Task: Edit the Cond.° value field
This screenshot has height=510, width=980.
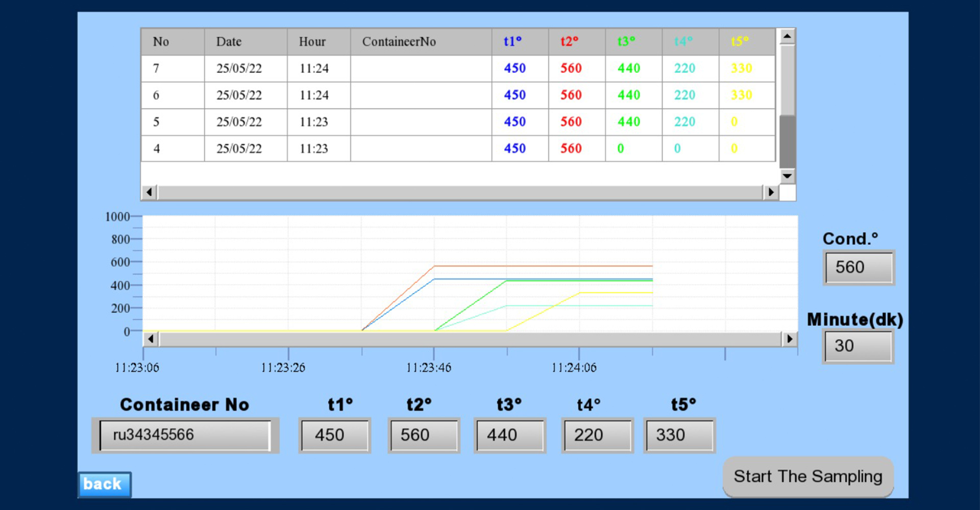Action: 859,267
